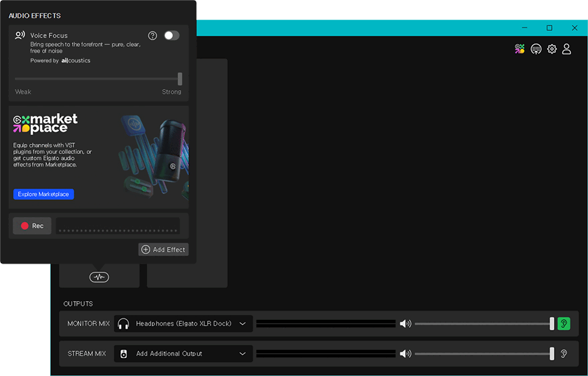Click the AUDIO EFFECTS panel title

coord(35,15)
